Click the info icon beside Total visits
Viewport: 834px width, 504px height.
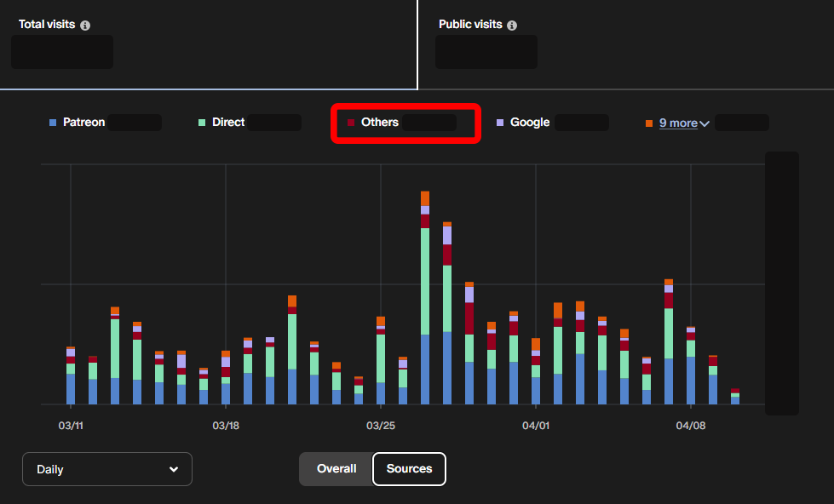pyautogui.click(x=85, y=25)
